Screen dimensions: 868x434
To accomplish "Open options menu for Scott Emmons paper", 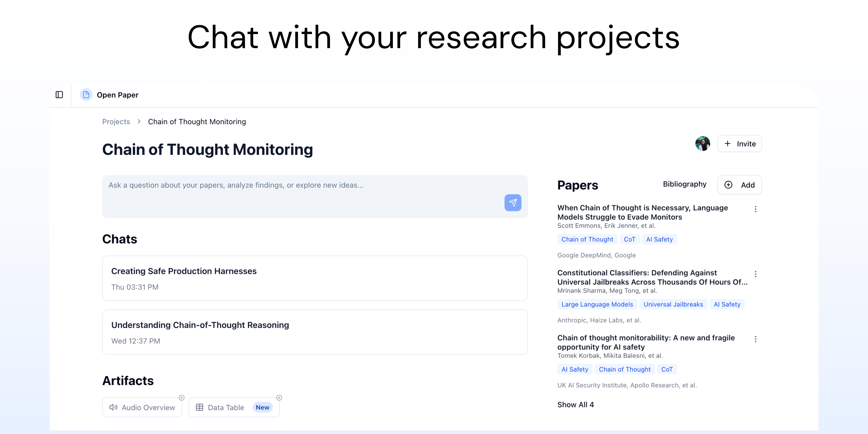I will (x=755, y=209).
